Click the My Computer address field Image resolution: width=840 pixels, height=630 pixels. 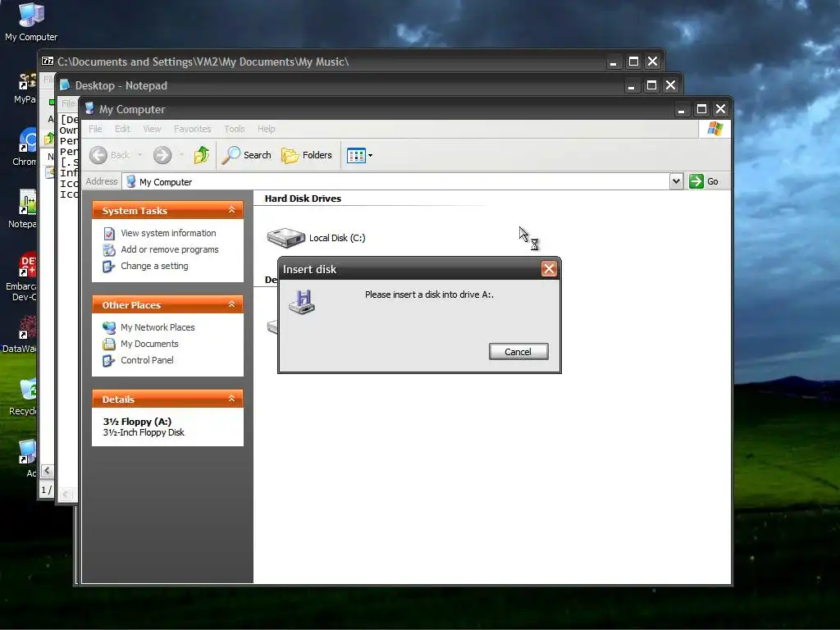click(x=396, y=181)
